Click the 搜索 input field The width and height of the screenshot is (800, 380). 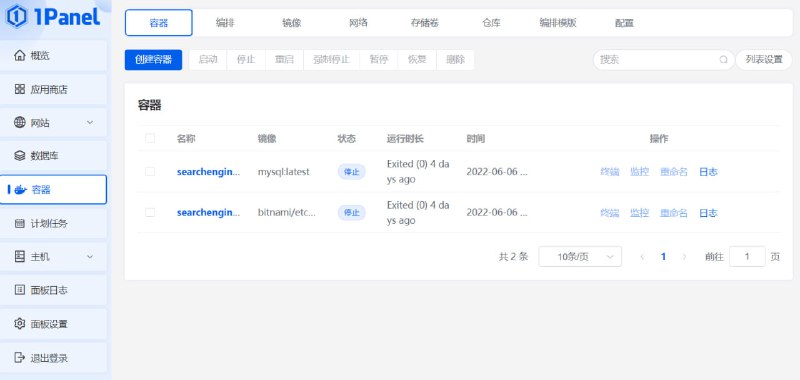(x=658, y=60)
